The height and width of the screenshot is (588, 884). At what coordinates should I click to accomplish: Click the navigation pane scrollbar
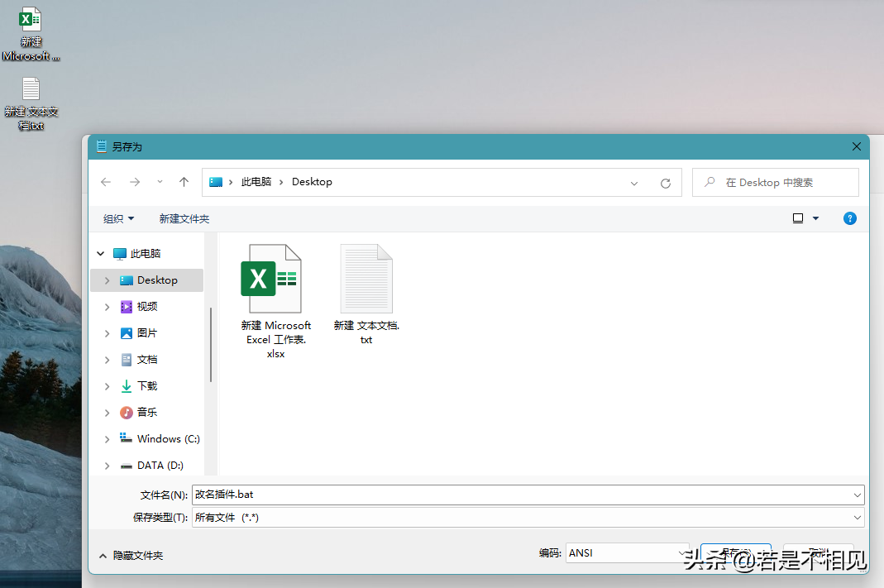pyautogui.click(x=211, y=345)
